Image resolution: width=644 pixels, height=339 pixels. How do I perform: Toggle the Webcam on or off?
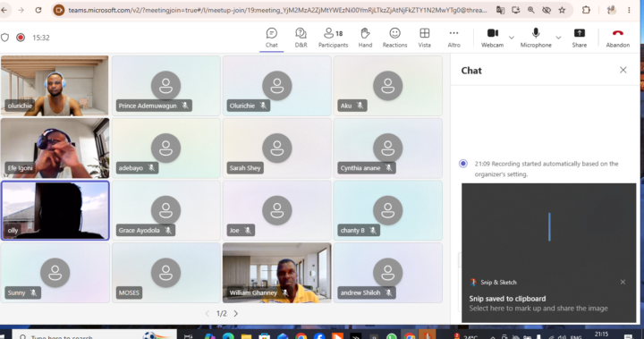point(492,38)
